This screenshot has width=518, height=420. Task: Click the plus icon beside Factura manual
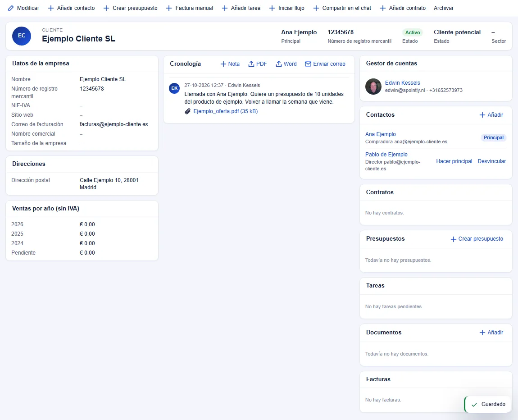tap(169, 8)
